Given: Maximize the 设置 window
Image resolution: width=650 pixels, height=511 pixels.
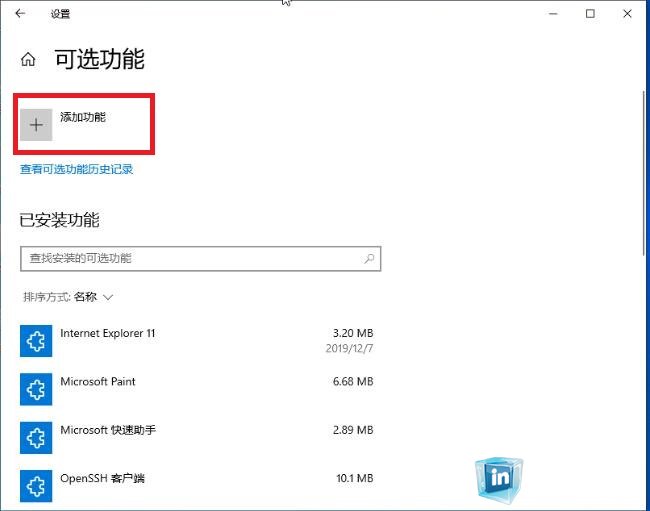Looking at the screenshot, I should [590, 14].
